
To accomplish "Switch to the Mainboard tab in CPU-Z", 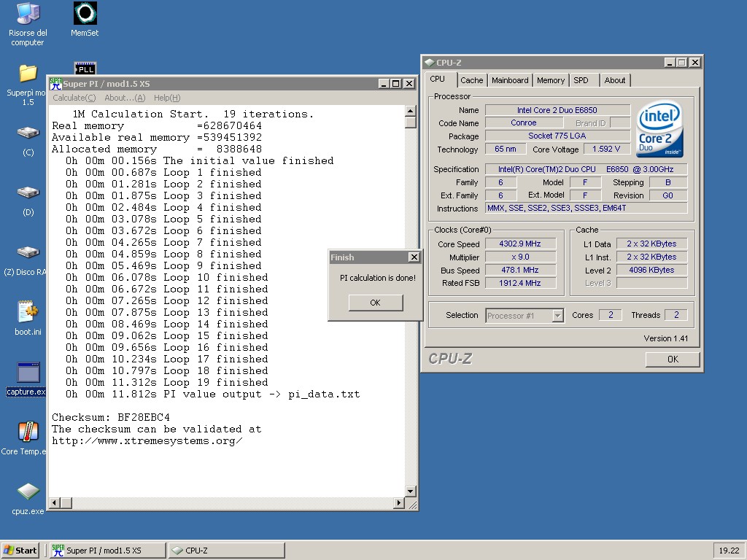I will click(510, 80).
